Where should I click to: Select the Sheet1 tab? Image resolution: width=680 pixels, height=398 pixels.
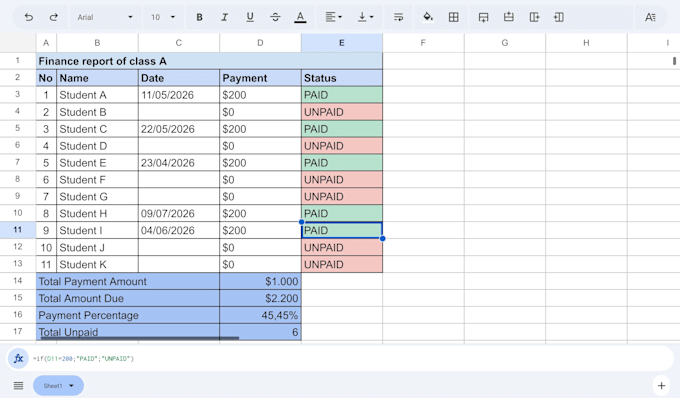pyautogui.click(x=58, y=385)
